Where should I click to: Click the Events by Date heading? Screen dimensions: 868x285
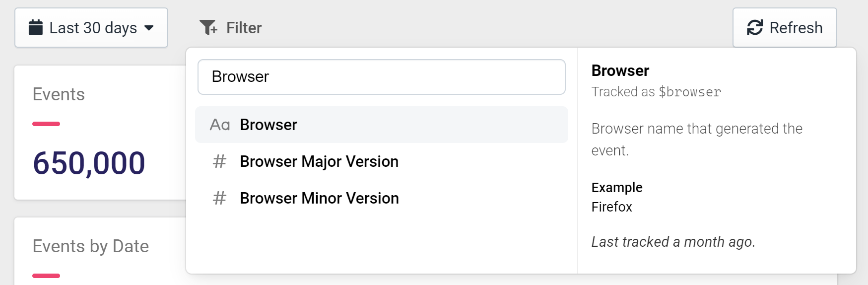click(91, 246)
